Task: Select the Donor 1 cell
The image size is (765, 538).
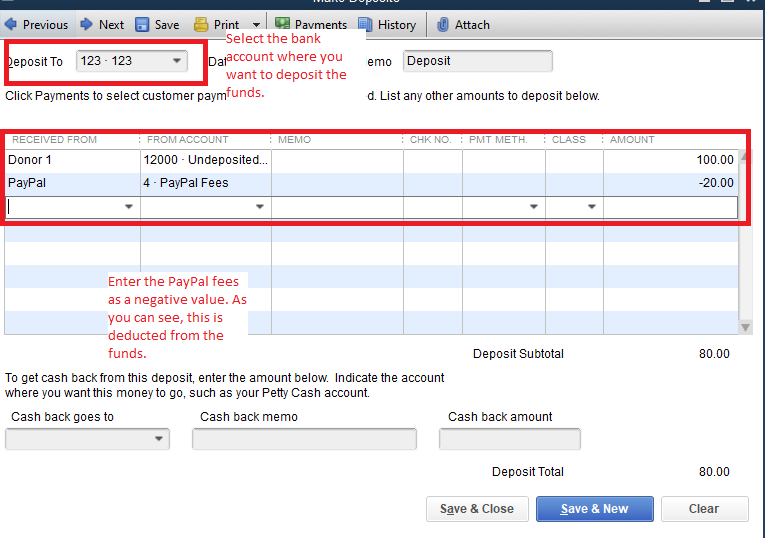Action: pyautogui.click(x=72, y=160)
